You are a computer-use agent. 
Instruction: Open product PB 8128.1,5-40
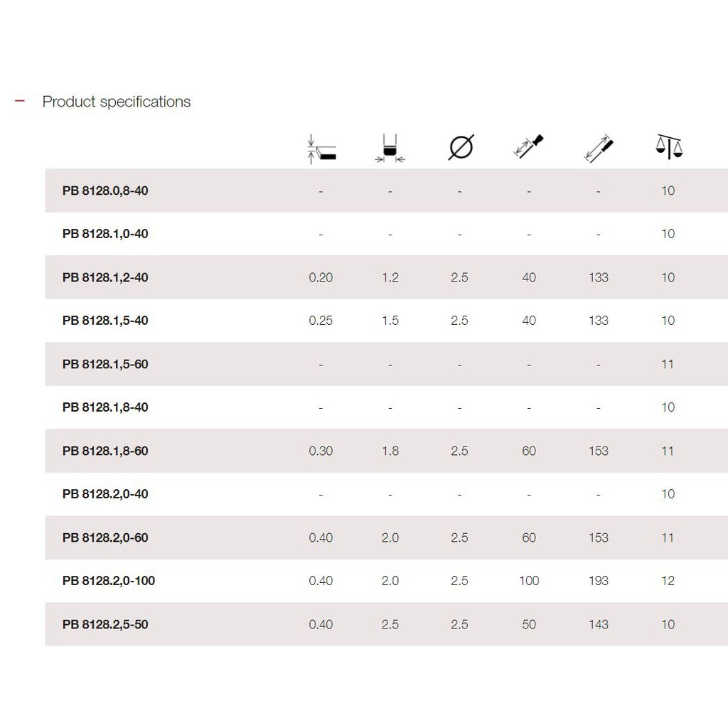click(x=105, y=321)
